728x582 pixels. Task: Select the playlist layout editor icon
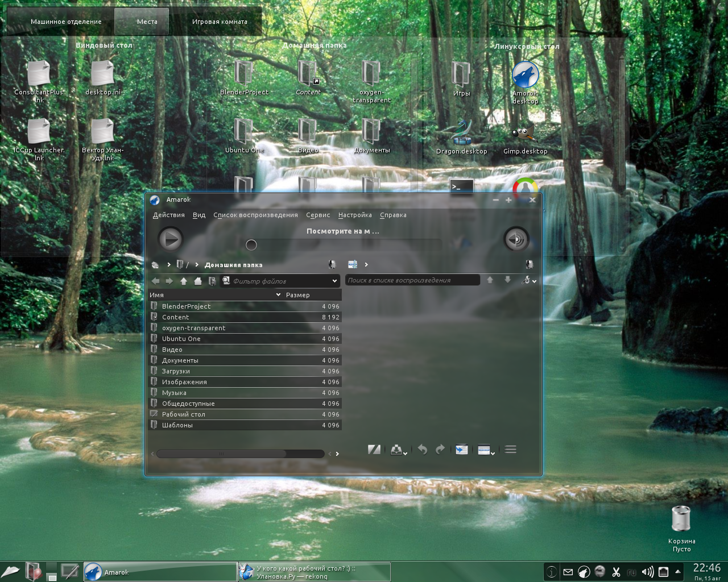point(483,450)
